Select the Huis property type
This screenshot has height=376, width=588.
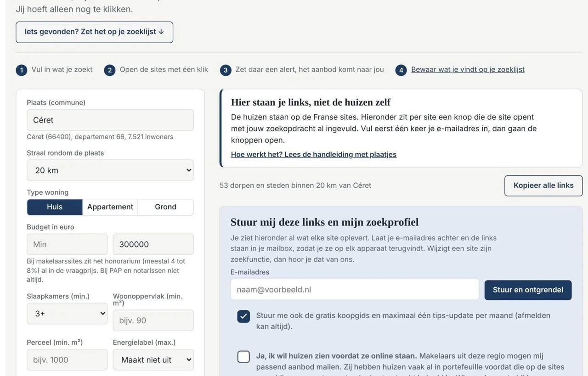[55, 207]
